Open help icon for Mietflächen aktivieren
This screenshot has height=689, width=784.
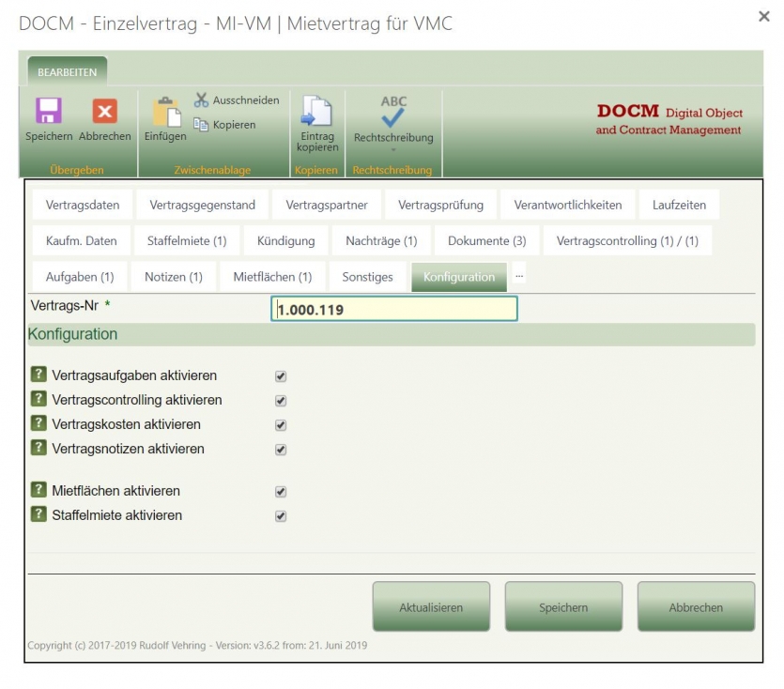[38, 489]
